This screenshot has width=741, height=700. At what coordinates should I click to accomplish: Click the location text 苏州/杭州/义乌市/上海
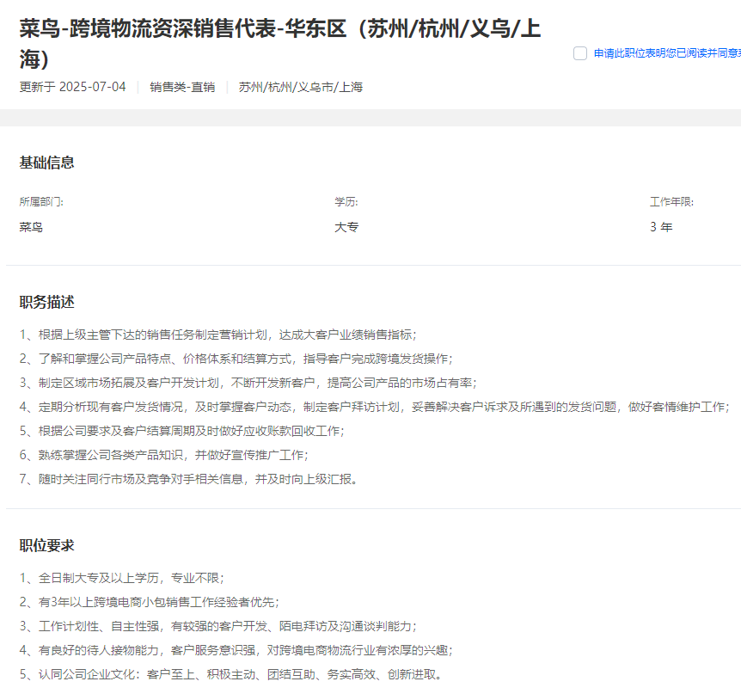click(301, 87)
